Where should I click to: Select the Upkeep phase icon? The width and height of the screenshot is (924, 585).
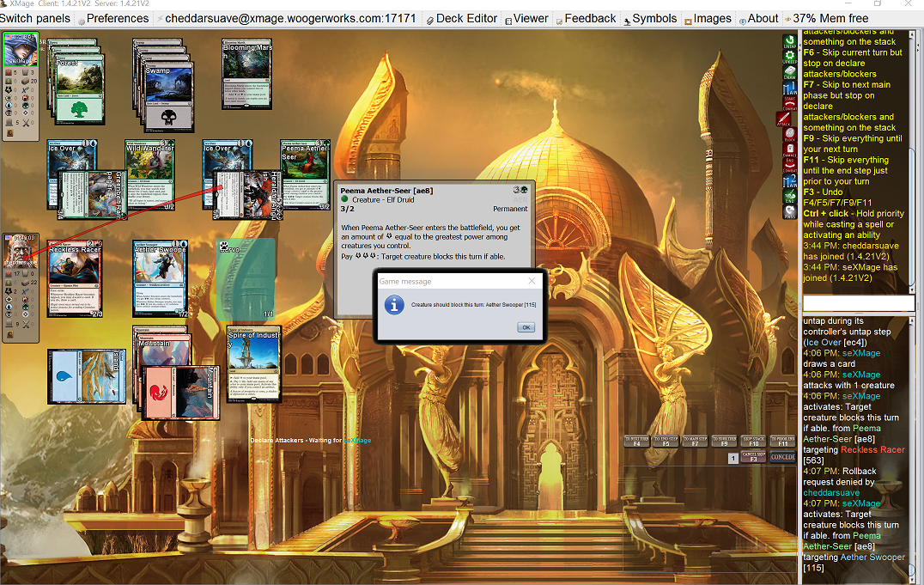(x=790, y=58)
